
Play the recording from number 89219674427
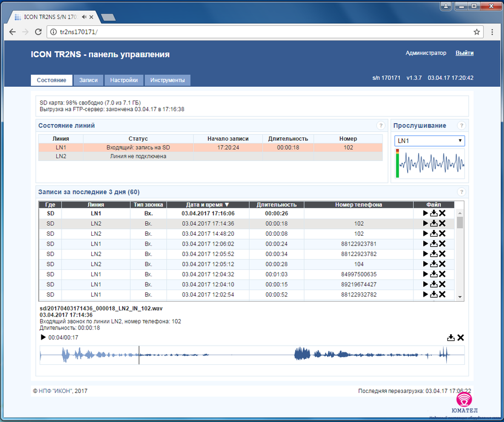click(425, 285)
